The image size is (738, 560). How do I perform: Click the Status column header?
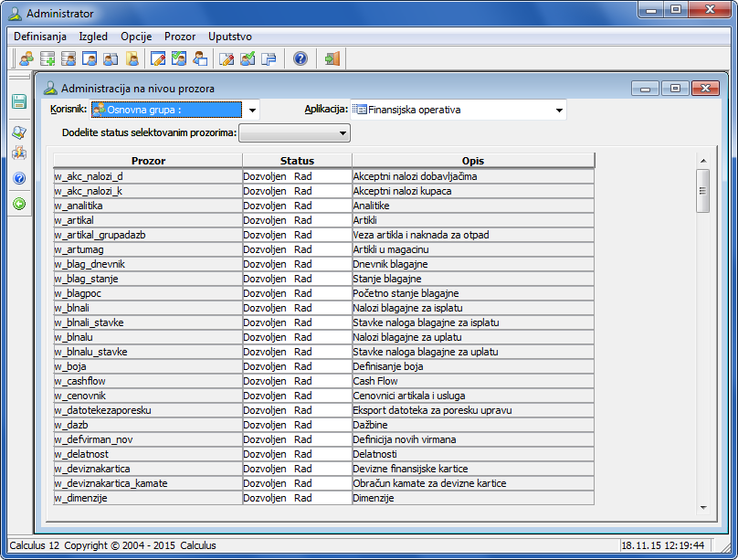click(297, 161)
